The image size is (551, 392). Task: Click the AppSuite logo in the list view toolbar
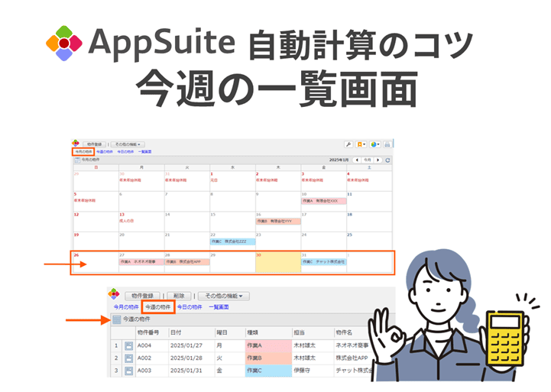[114, 294]
